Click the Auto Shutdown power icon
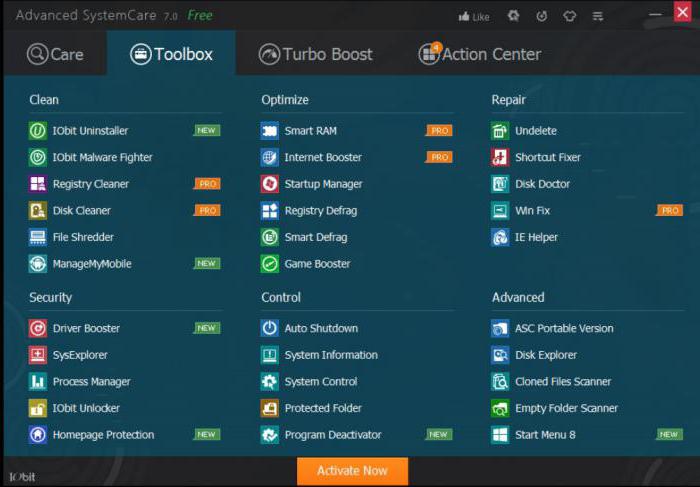Image resolution: width=700 pixels, height=487 pixels. 270,328
